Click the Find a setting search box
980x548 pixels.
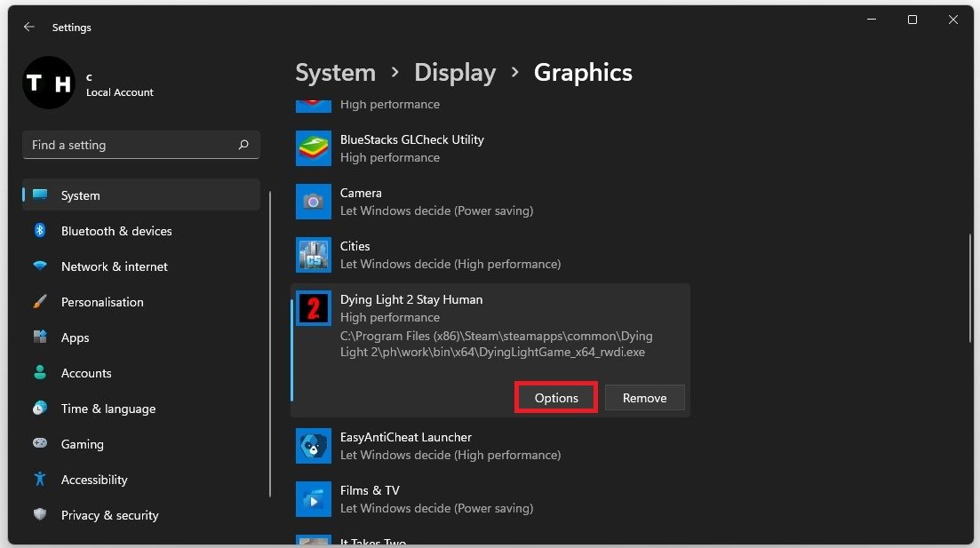coord(141,145)
